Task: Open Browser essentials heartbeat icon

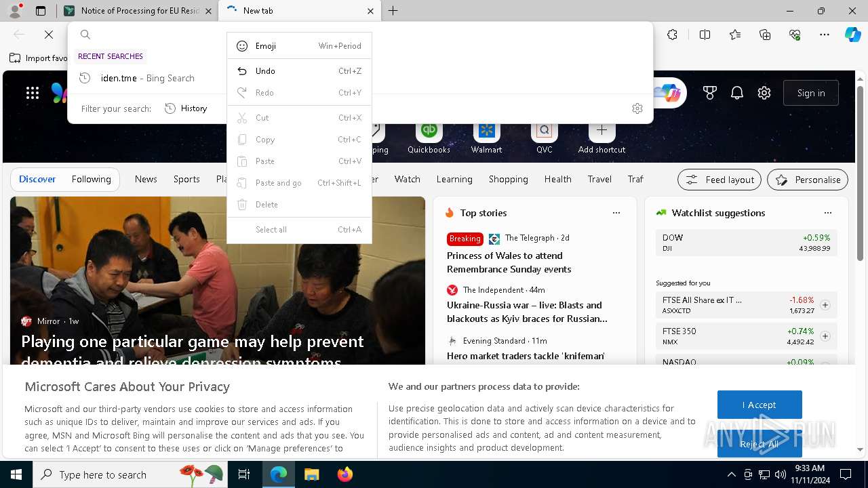Action: pos(795,35)
